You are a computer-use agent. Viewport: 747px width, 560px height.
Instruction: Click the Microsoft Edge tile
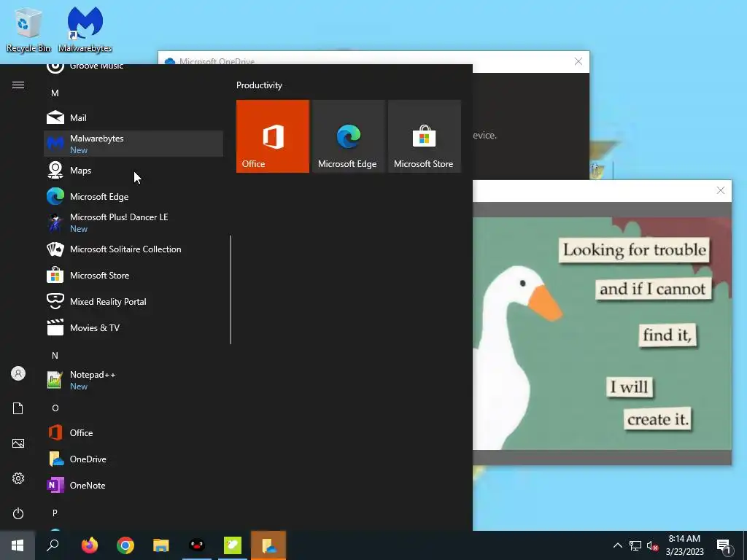(348, 136)
